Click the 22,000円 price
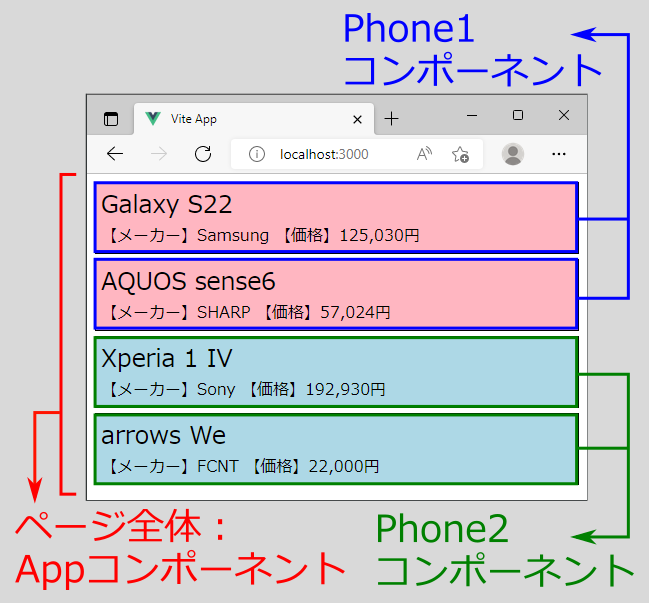Image resolution: width=649 pixels, height=603 pixels. tap(344, 466)
